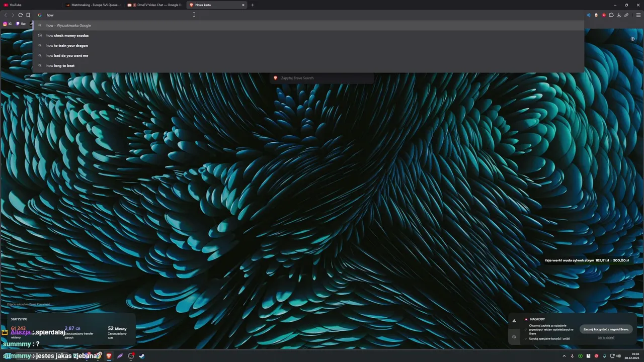
Task: Switch to the YouTube tab
Action: point(30,5)
